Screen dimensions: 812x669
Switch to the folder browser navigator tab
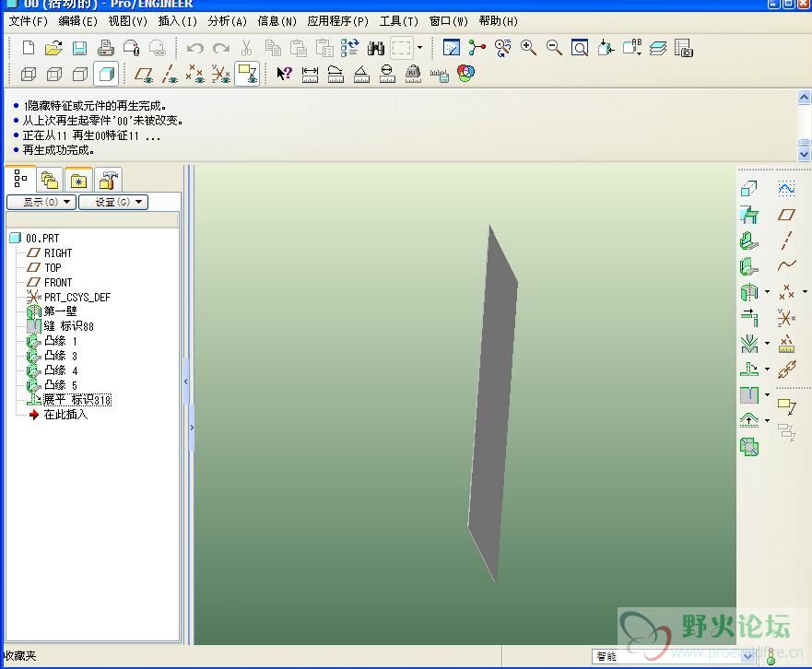click(51, 180)
